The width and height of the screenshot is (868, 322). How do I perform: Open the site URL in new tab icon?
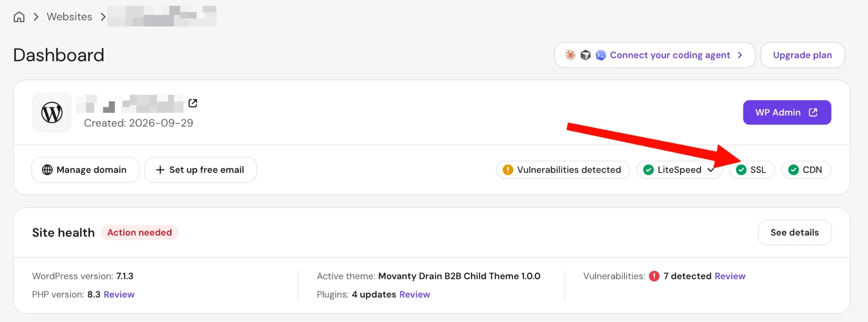[x=193, y=103]
